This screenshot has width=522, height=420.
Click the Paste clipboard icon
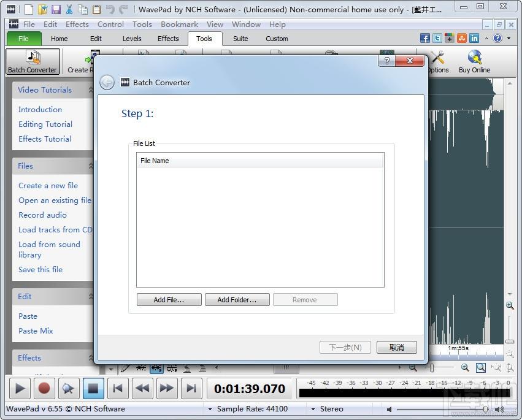[96, 9]
